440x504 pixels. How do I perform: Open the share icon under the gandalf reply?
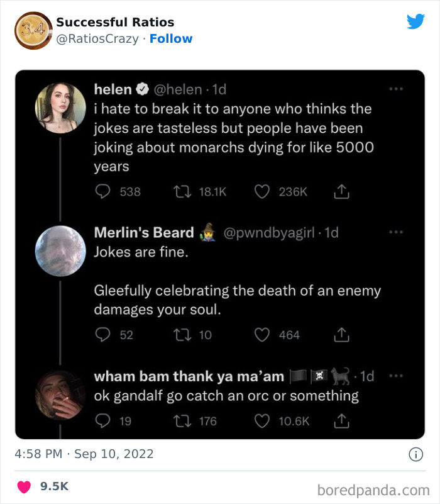pos(341,422)
